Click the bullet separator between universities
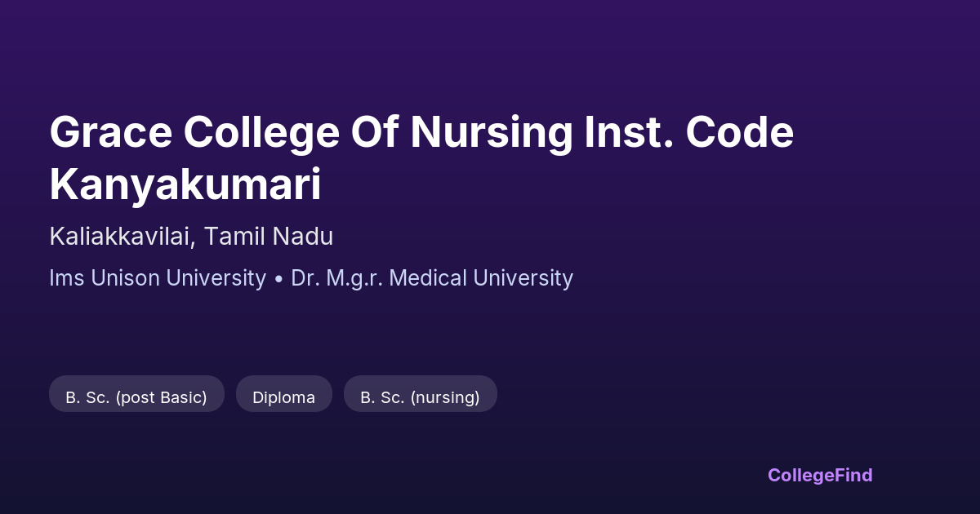 point(278,279)
